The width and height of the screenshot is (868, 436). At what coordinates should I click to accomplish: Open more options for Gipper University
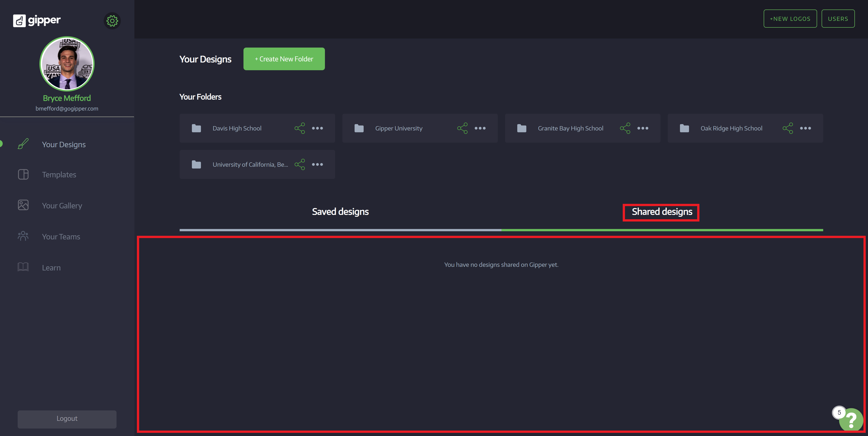(x=480, y=128)
